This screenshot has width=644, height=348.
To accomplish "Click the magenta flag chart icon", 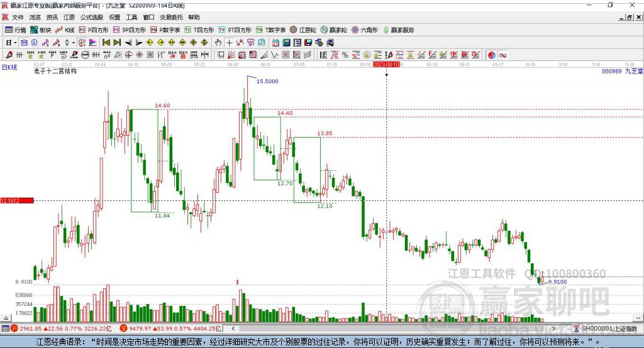I will [93, 43].
